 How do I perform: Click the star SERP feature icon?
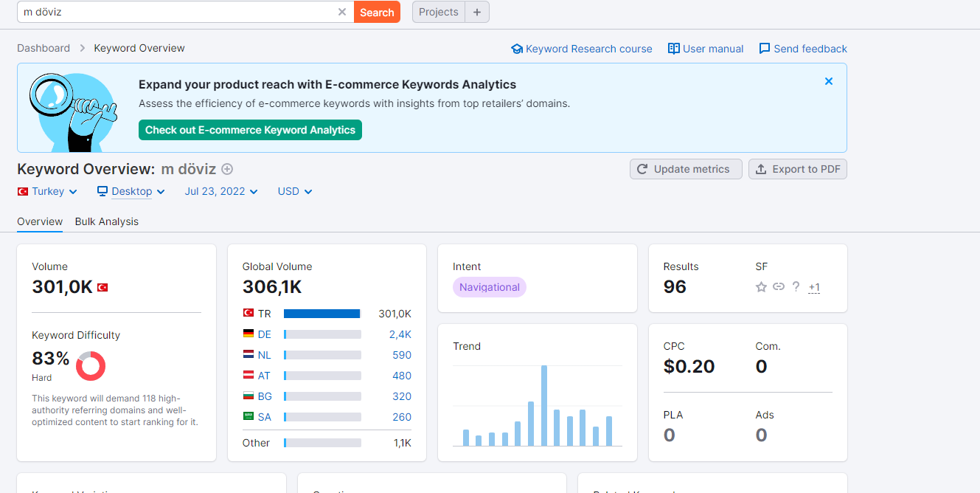point(761,287)
